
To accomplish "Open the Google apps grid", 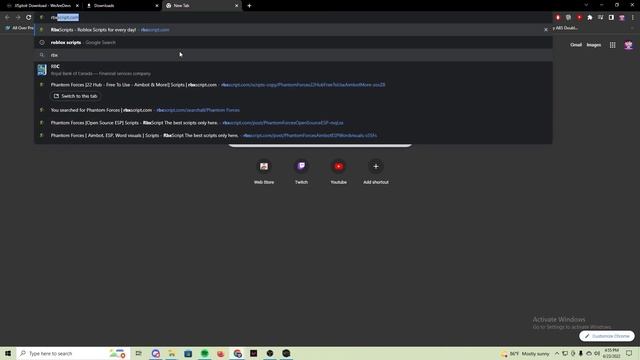I will pyautogui.click(x=613, y=45).
